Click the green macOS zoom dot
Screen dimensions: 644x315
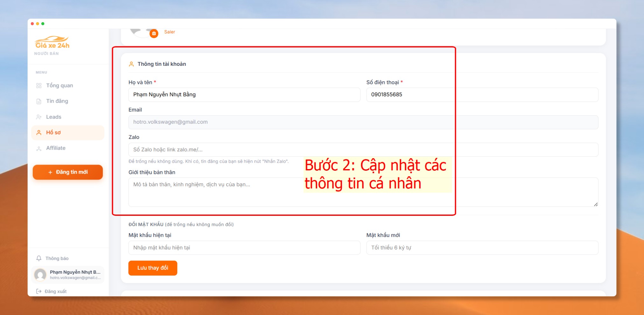43,24
